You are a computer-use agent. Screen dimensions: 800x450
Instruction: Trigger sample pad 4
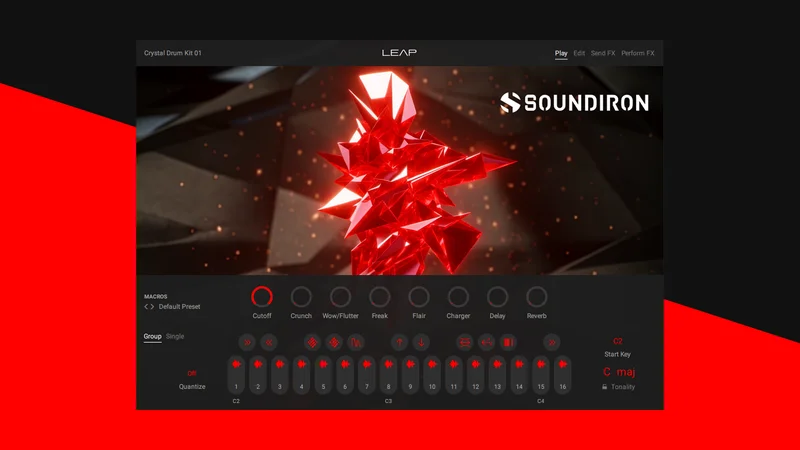[x=302, y=374]
